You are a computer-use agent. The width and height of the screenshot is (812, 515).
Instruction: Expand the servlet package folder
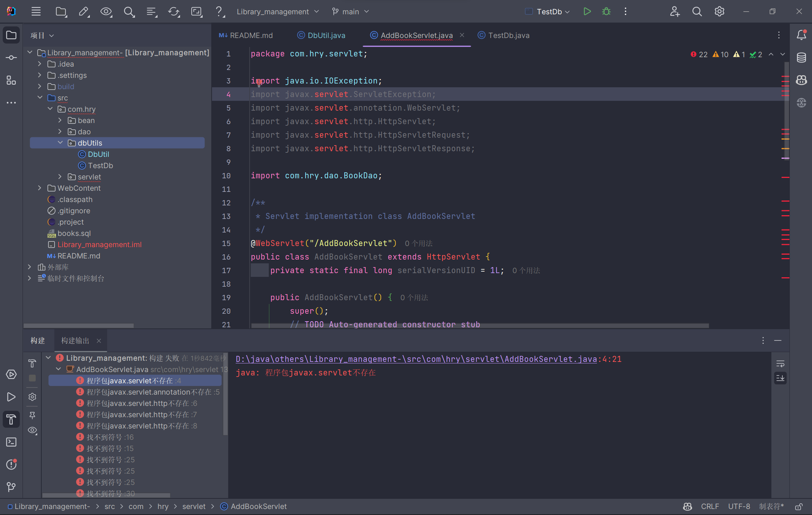coord(60,177)
